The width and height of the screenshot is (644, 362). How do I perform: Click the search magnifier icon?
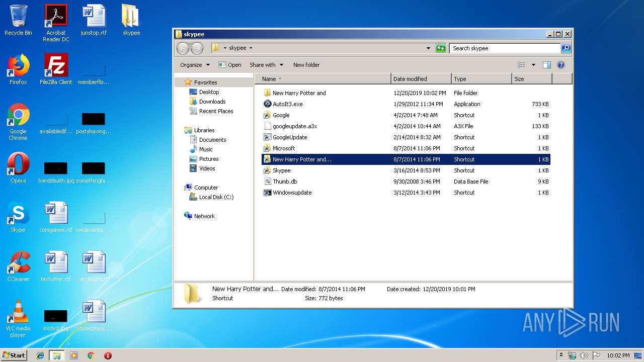click(x=566, y=48)
